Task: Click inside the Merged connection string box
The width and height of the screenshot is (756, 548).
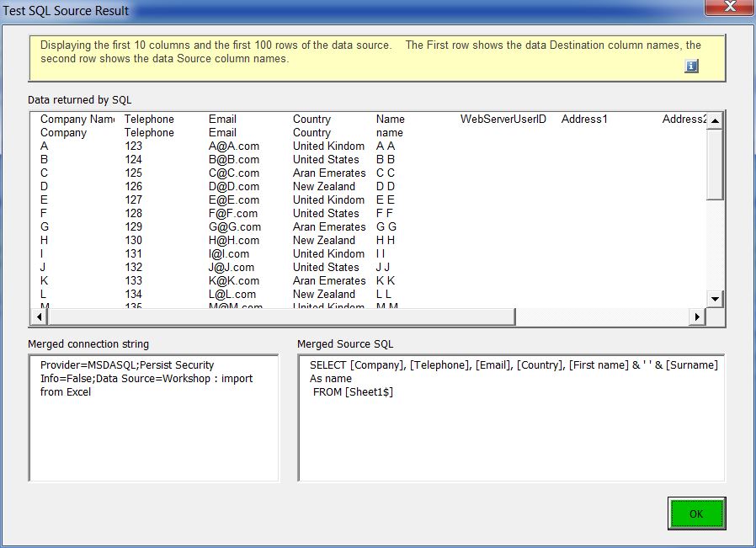Action: [152, 421]
